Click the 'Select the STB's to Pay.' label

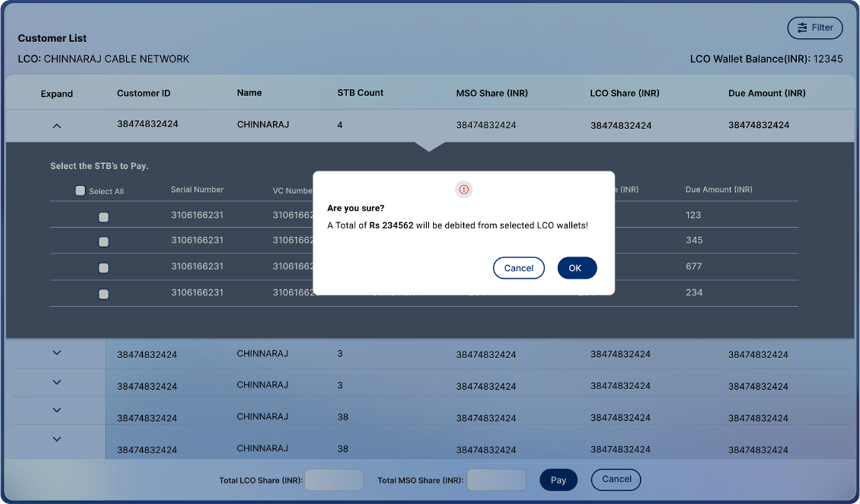[99, 166]
